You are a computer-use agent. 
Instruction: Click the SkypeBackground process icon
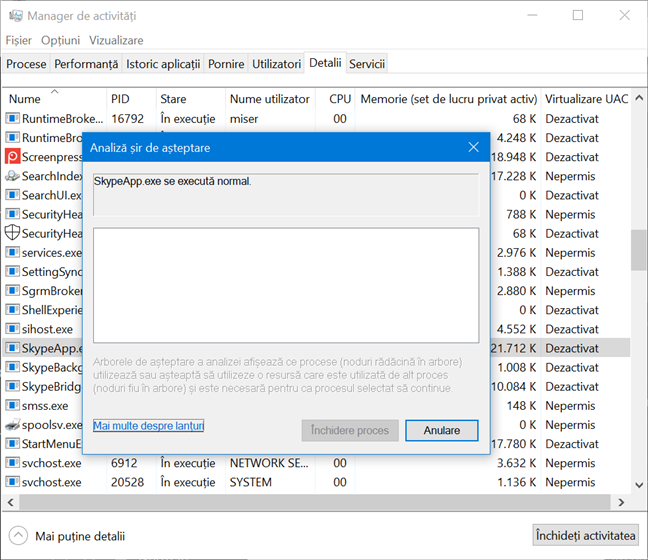click(12, 367)
